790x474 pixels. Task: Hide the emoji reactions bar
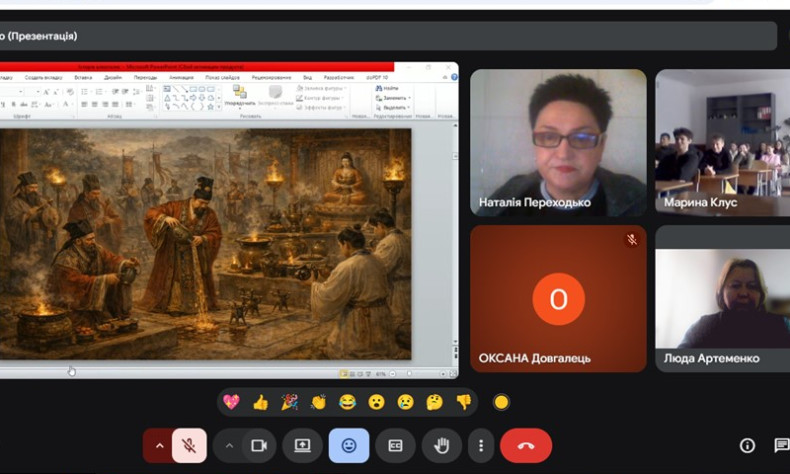point(349,446)
